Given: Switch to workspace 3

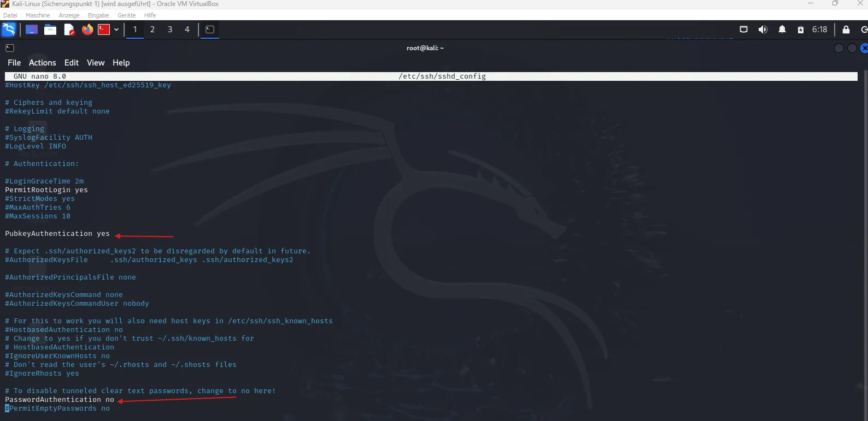Looking at the screenshot, I should click(x=170, y=29).
